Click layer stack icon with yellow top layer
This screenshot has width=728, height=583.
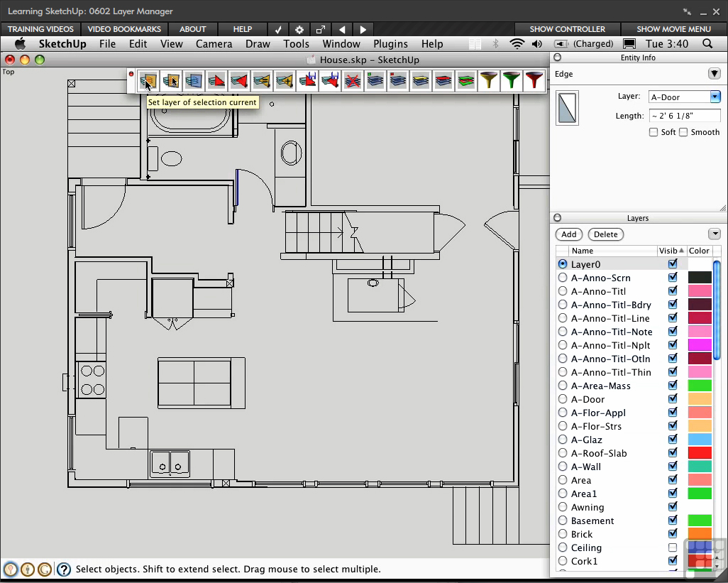[421, 81]
